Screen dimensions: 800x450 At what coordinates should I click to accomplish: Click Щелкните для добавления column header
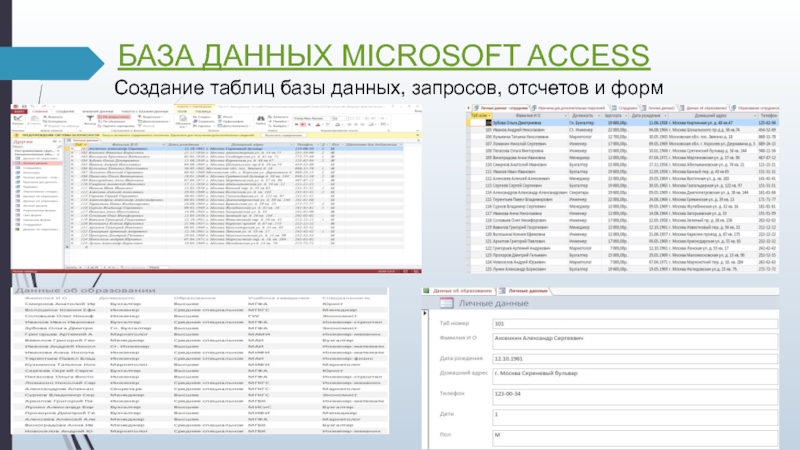pyautogui.click(x=372, y=145)
